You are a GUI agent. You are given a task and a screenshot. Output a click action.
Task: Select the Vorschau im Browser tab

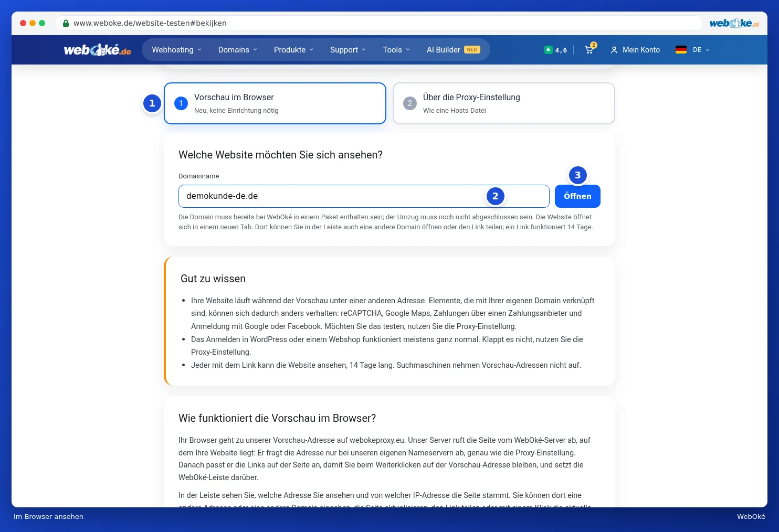click(275, 103)
